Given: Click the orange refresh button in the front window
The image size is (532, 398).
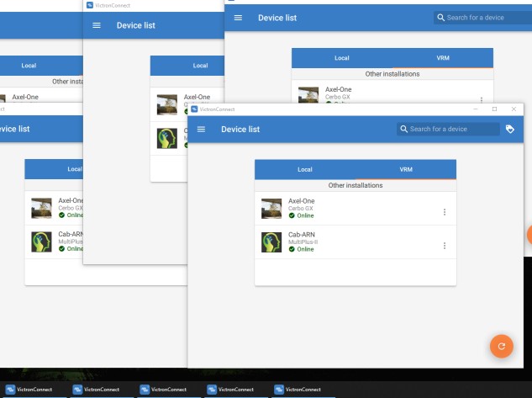Looking at the screenshot, I should (x=502, y=346).
